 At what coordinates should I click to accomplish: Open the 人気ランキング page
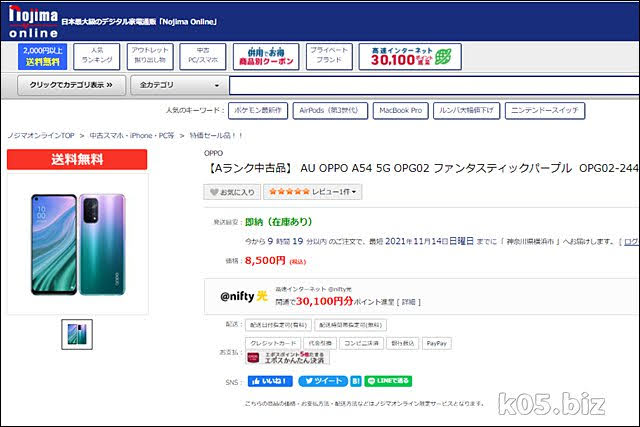(97, 56)
